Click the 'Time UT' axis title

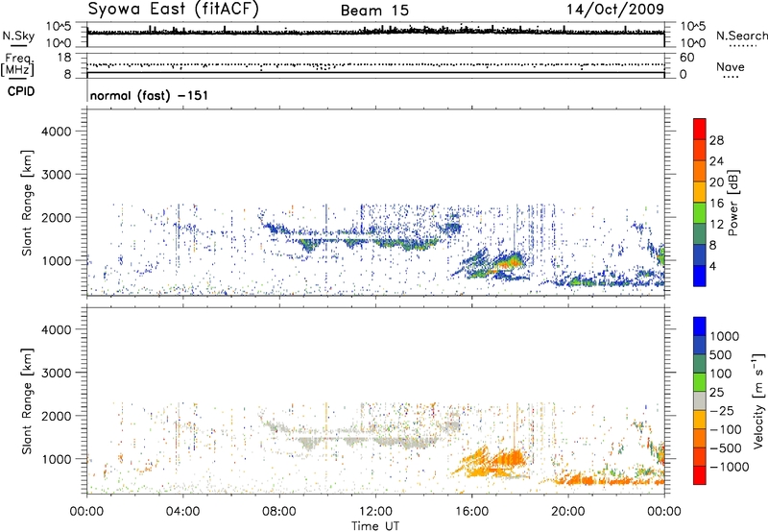tap(375, 526)
